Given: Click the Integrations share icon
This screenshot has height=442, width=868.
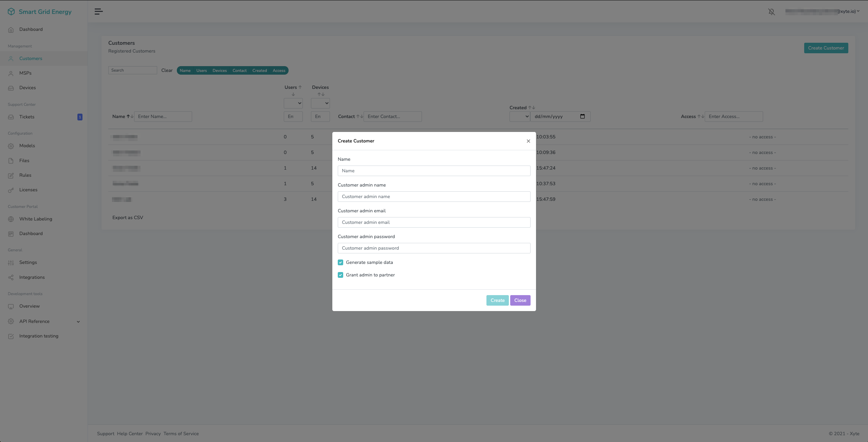Looking at the screenshot, I should click(11, 277).
